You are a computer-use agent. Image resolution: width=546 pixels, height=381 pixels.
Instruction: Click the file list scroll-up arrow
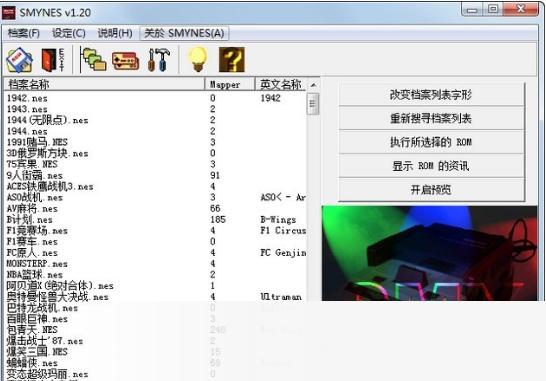(x=313, y=85)
